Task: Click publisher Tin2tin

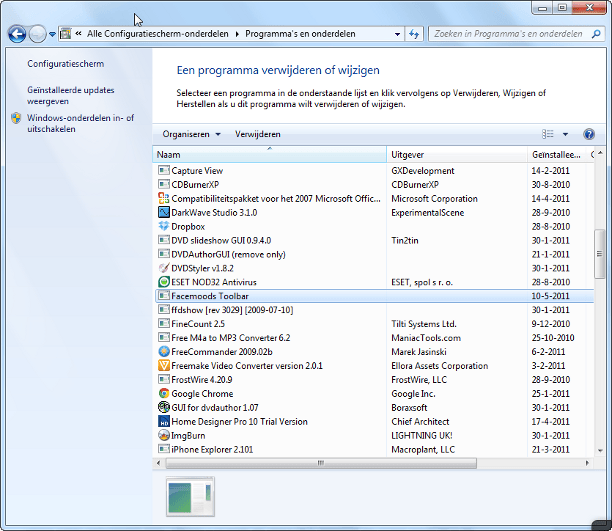Action: tap(405, 240)
